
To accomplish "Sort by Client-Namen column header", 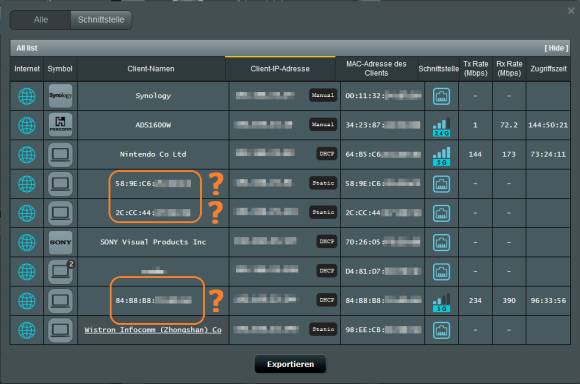I will tap(151, 69).
